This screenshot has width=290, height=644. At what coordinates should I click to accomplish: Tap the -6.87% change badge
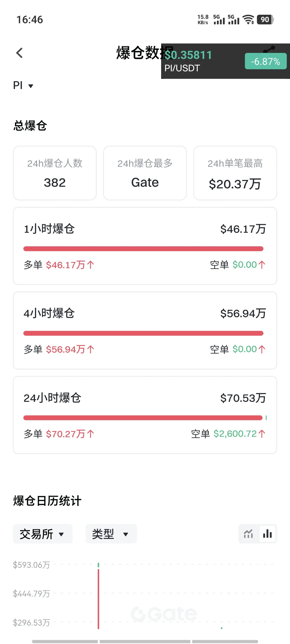point(265,61)
